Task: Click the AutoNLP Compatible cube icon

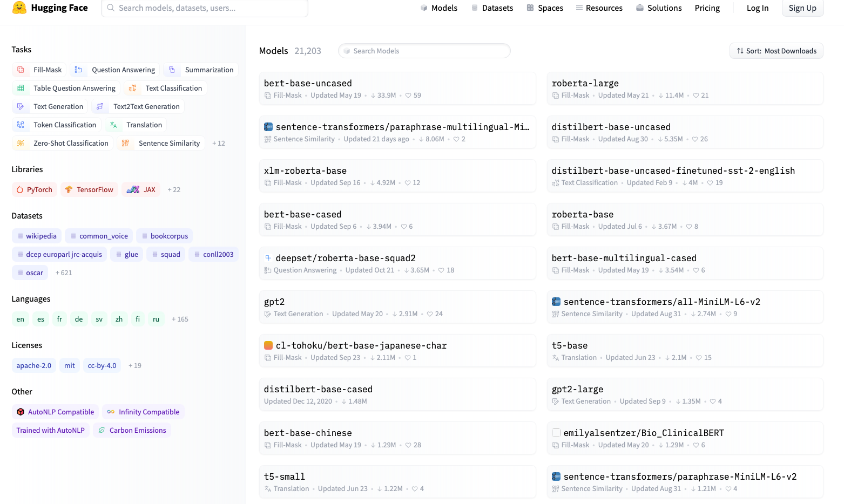Action: pos(21,412)
